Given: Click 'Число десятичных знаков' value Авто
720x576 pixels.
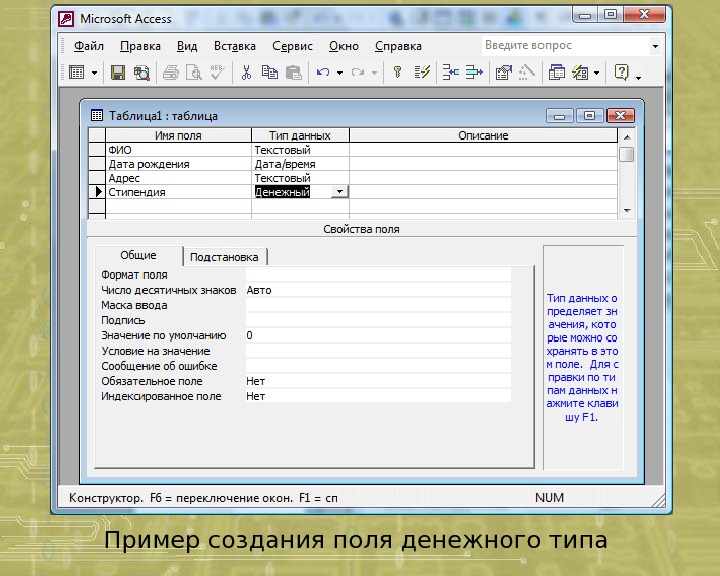Looking at the screenshot, I should (378, 290).
